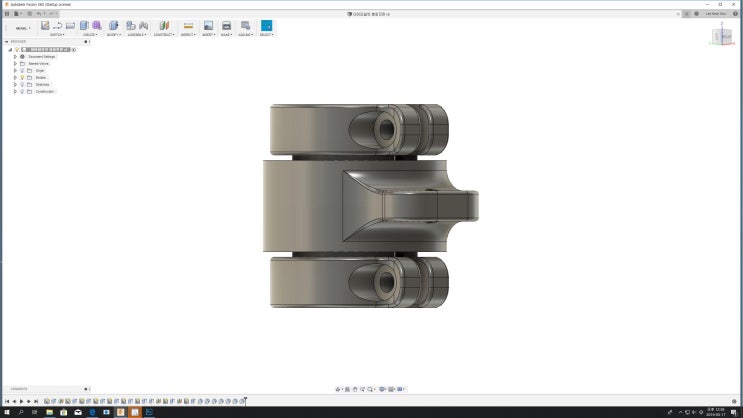Screen dimensions: 743x418
Task: Click the File menu document icon
Action: [x=17, y=14]
